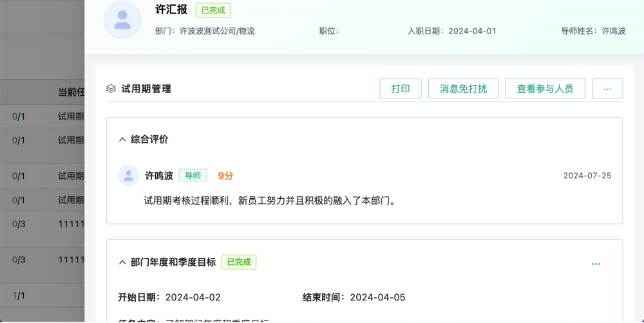The image size is (644, 323).
Task: Collapse the 综合评价 section chevron
Action: pos(122,140)
